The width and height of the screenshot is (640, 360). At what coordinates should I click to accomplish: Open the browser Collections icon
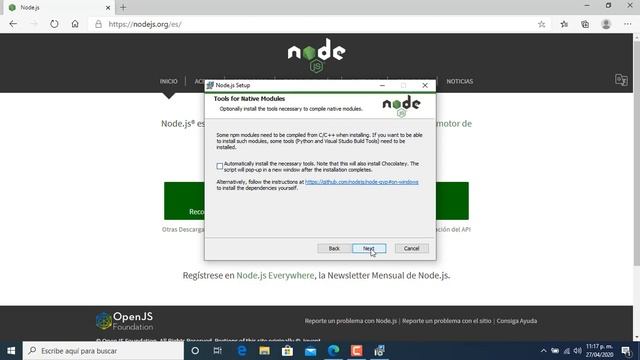click(x=585, y=24)
